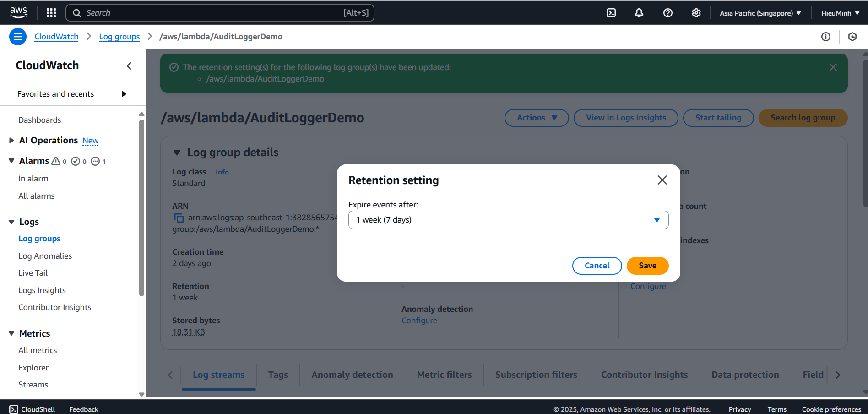Go to Log groups breadcrumb link
The width and height of the screenshot is (868, 414).
[x=119, y=37]
